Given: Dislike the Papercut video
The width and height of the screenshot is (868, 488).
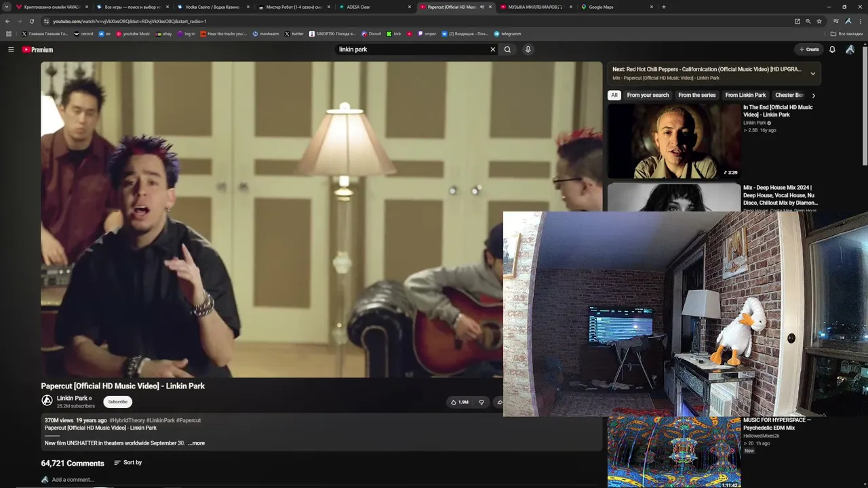Looking at the screenshot, I should [481, 402].
